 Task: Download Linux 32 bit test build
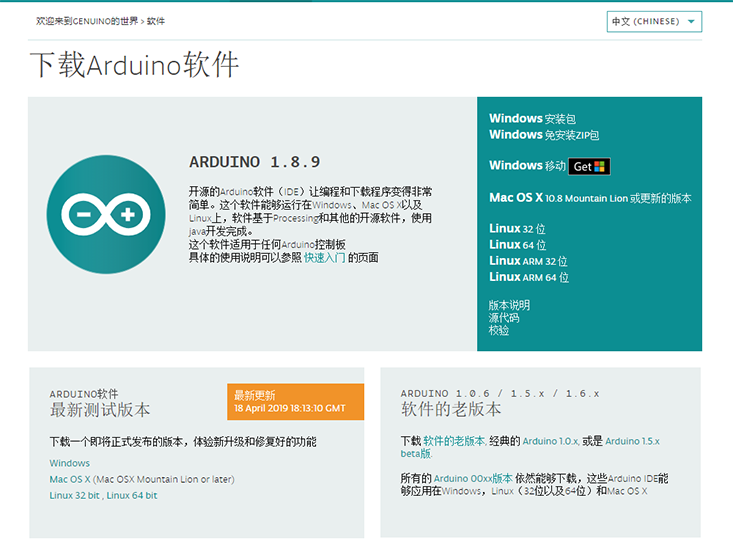[x=75, y=495]
